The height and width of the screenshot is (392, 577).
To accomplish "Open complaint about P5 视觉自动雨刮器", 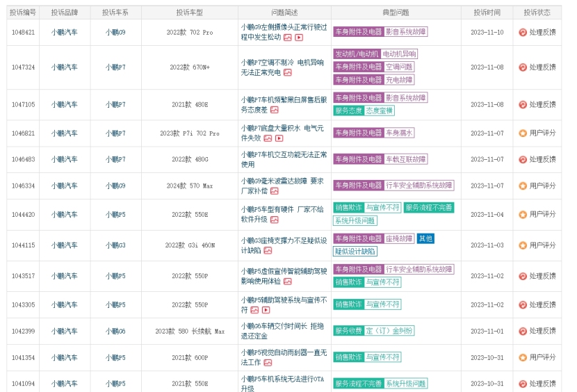I will pos(284,357).
